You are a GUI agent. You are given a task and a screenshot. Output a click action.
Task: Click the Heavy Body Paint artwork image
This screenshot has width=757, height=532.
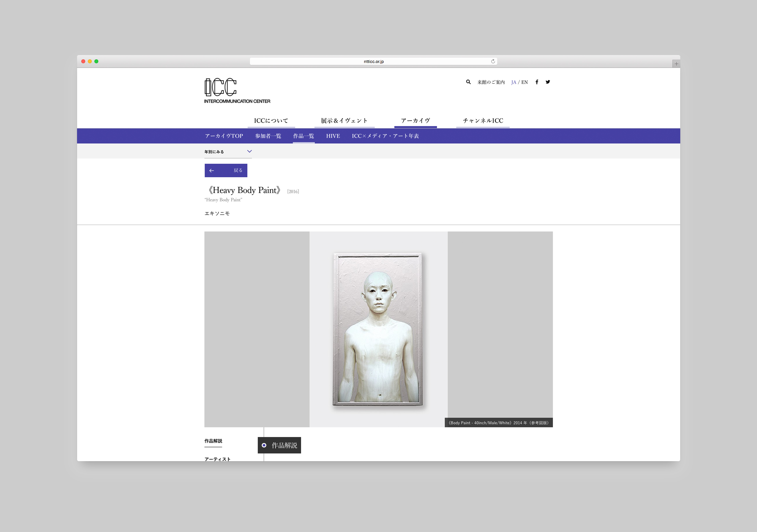point(378,329)
